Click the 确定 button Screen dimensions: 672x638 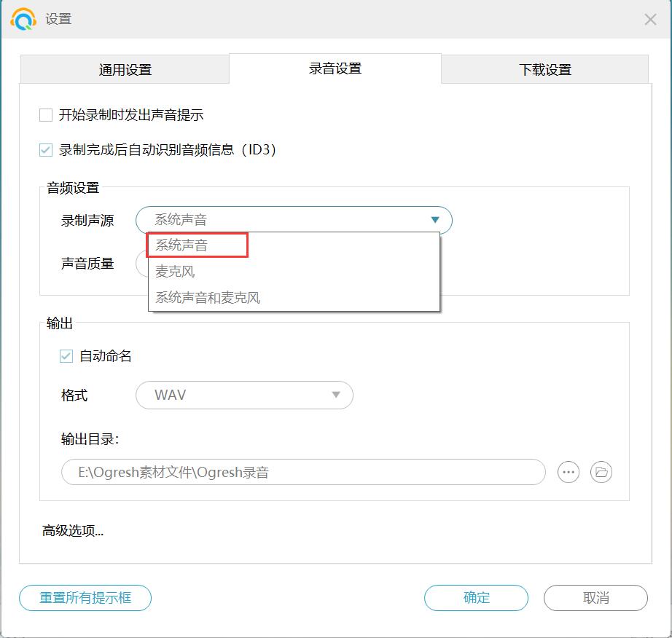(x=475, y=598)
